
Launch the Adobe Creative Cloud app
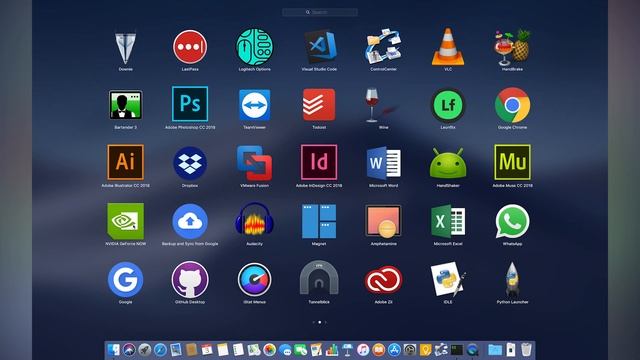pos(383,280)
